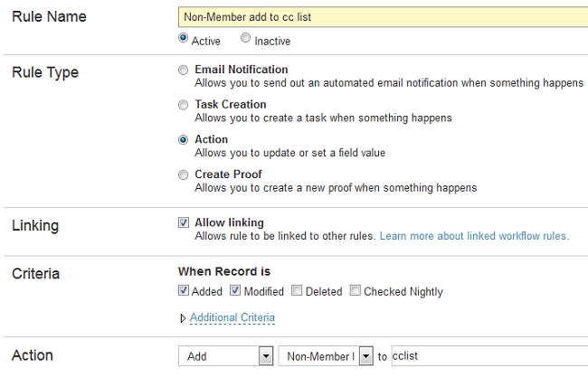Expand Additional Criteria disclosure triangle

tap(183, 318)
